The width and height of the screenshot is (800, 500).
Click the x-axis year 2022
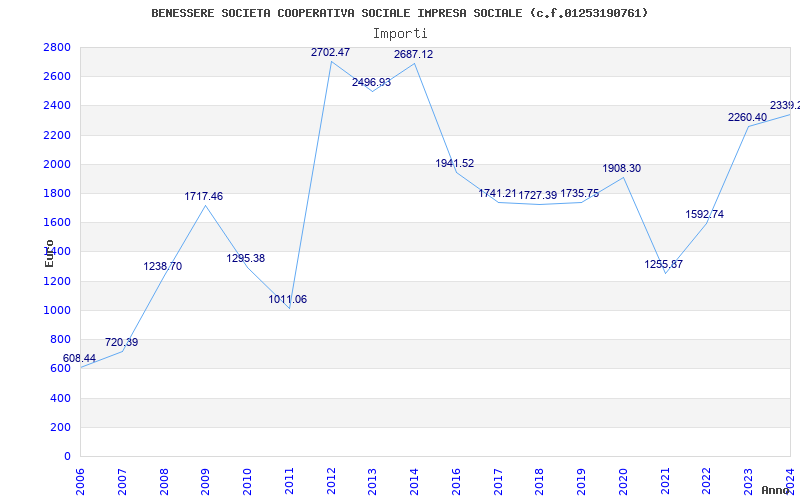pyautogui.click(x=707, y=481)
